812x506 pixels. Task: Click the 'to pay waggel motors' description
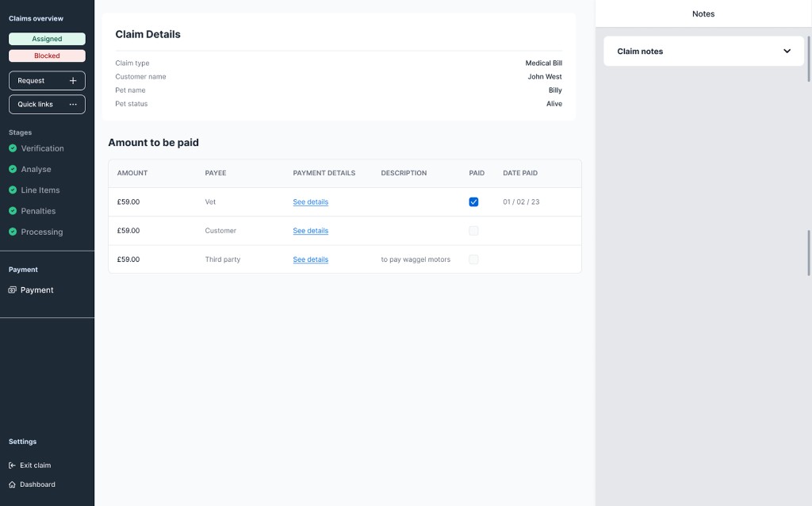pyautogui.click(x=416, y=259)
